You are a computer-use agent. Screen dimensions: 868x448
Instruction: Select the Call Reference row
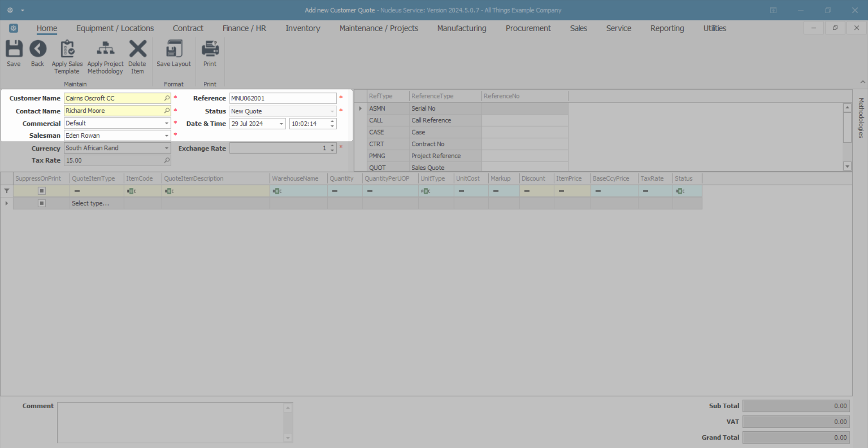pos(467,120)
